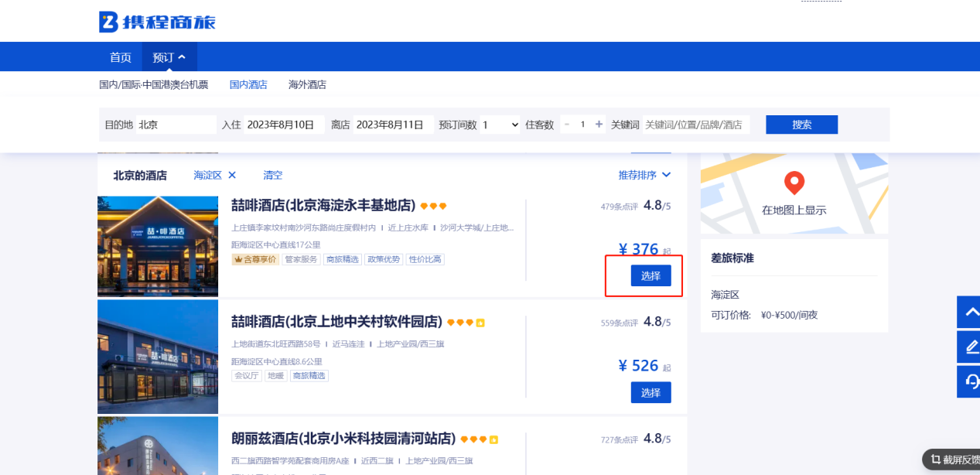The image size is (980, 475).
Task: Click 在地图上显示 link
Action: [x=794, y=210]
